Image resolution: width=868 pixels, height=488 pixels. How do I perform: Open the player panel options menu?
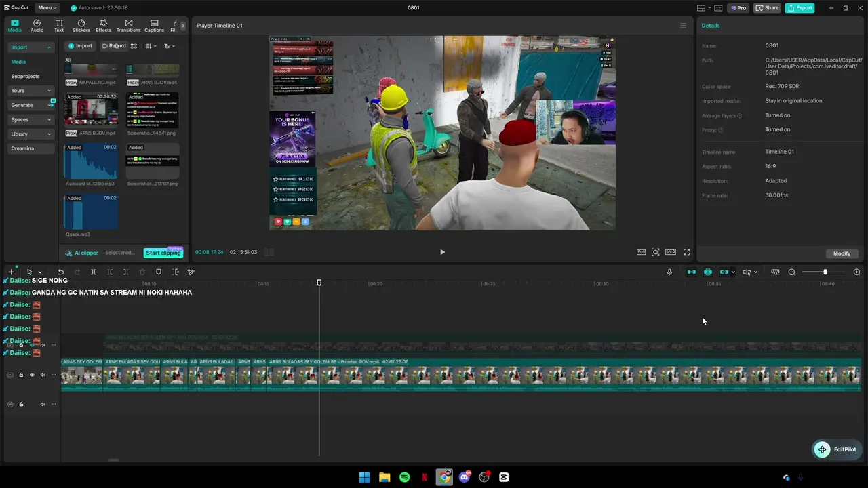coord(683,26)
